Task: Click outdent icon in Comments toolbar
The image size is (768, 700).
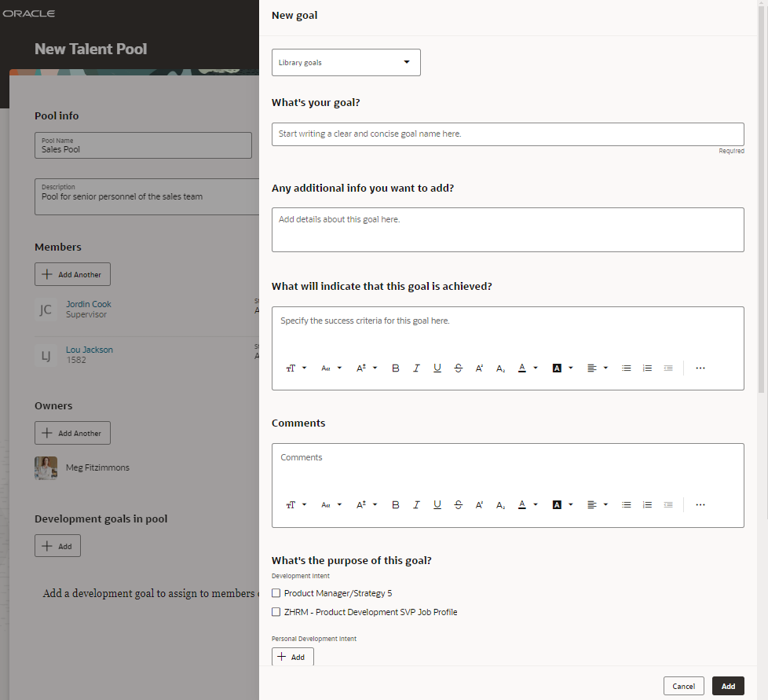Action: (x=668, y=504)
